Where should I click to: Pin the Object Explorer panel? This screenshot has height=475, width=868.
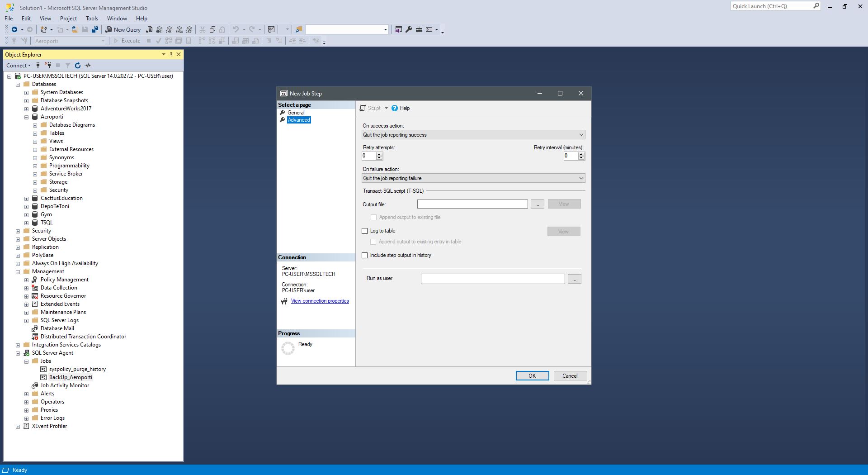tap(171, 54)
